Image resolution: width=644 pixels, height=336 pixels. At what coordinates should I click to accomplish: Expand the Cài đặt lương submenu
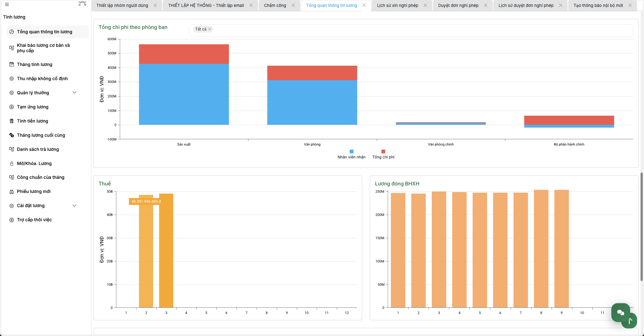(x=75, y=206)
